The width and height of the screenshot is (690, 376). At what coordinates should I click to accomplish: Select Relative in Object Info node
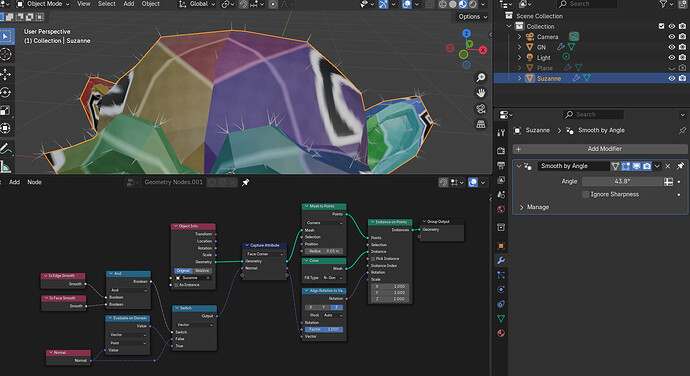pos(202,271)
